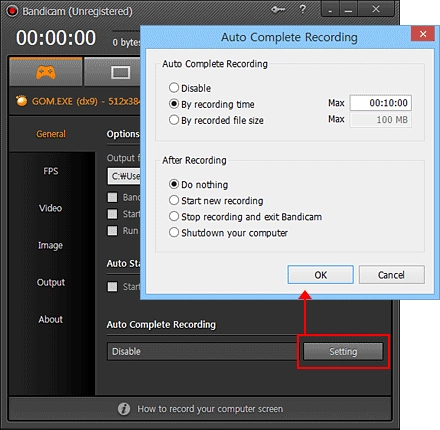The image size is (440, 430).
Task: Close the Auto Complete Recording dialog
Action: (423, 34)
